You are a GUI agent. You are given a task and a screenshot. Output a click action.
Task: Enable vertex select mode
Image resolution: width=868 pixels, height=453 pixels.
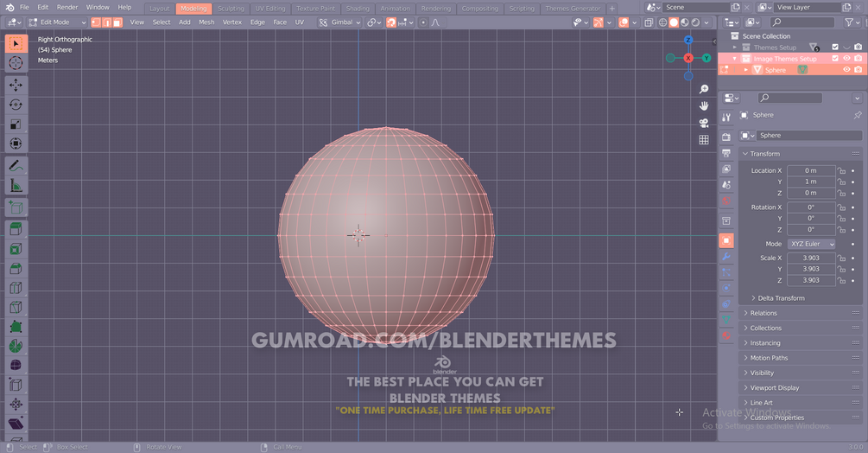click(x=96, y=22)
